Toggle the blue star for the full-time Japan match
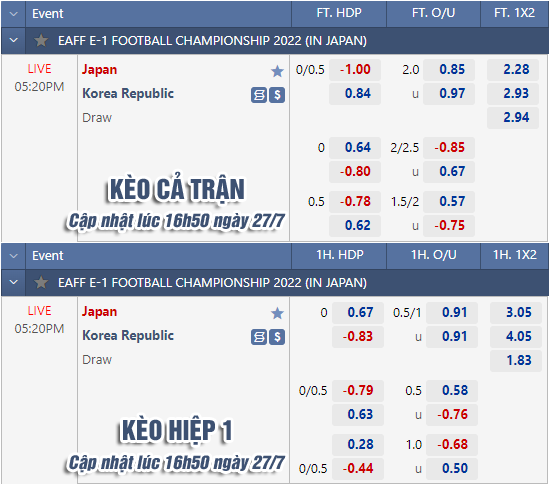550x485 pixels. coord(277,71)
